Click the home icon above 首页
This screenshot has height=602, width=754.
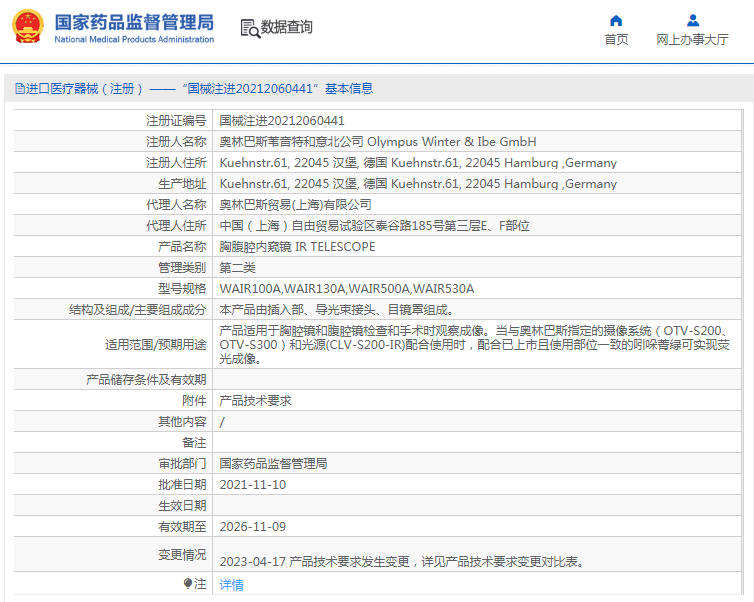point(616,20)
